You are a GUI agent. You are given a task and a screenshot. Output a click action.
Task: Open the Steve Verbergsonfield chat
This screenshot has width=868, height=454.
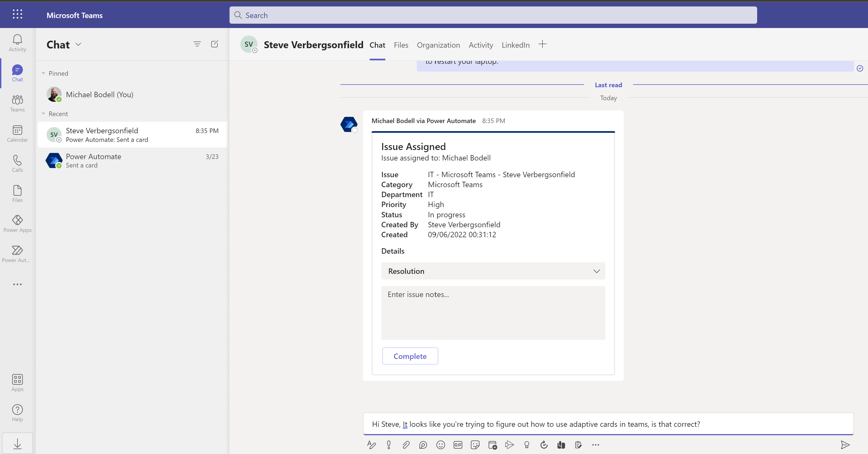[132, 135]
